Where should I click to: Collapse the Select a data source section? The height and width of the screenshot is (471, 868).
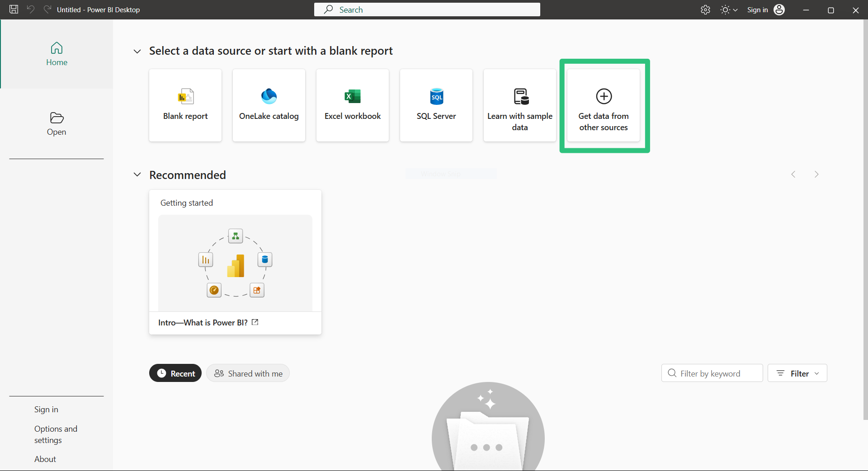coord(137,52)
